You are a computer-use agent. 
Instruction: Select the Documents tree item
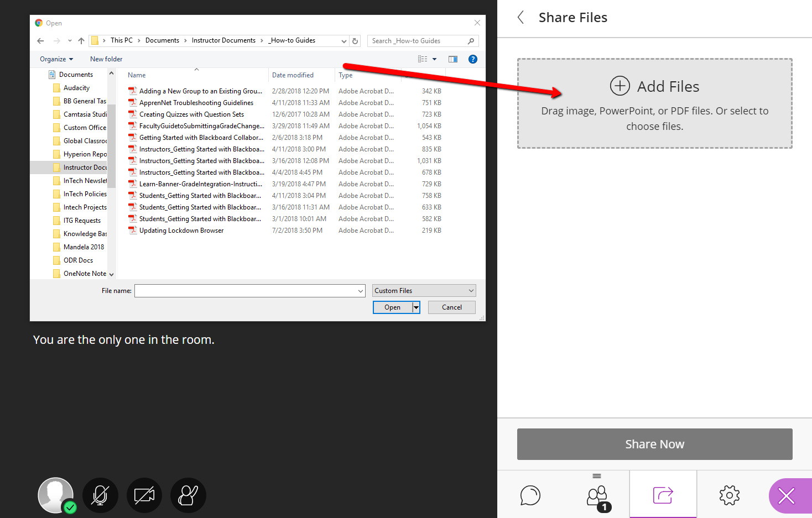(x=76, y=75)
